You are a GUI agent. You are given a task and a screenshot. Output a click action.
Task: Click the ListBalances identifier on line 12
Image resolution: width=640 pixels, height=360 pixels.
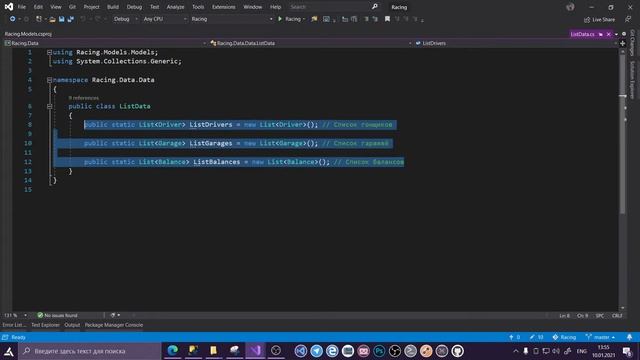point(217,162)
